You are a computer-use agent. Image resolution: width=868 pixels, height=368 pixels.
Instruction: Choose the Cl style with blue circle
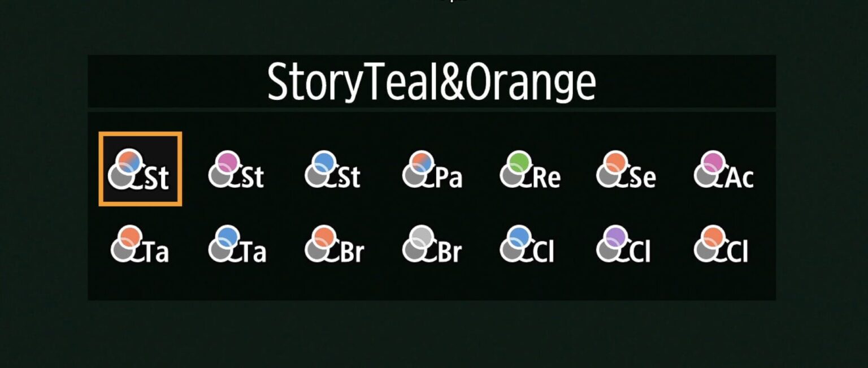[527, 244]
